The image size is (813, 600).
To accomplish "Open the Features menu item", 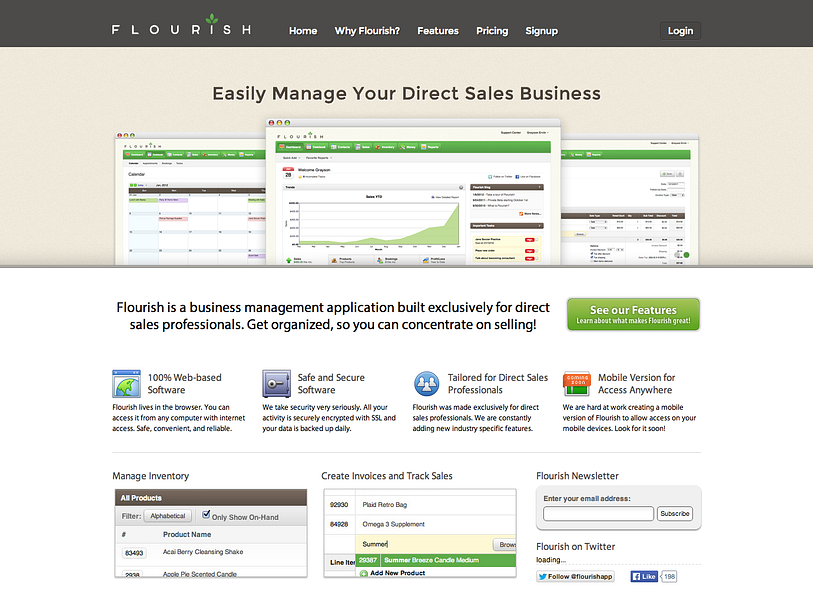I will pos(438,31).
